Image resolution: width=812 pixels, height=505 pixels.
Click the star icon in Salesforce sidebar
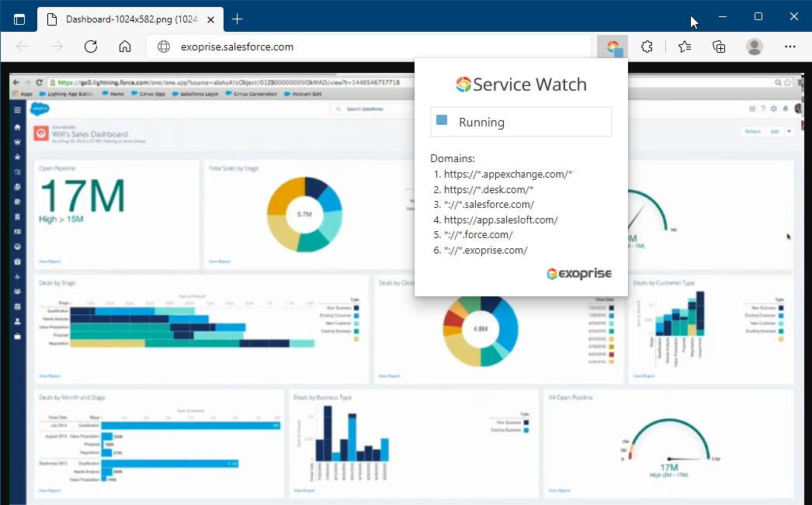(17, 157)
